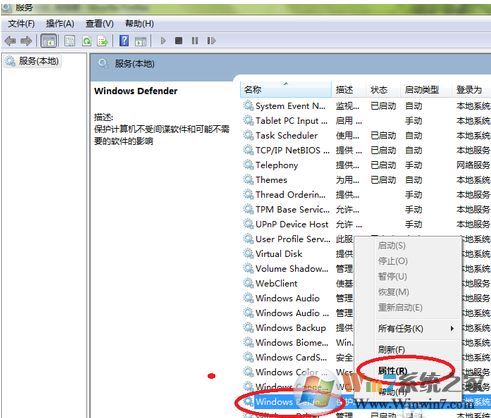Viewport: 491px width, 418px height.
Task: Choose 停止(O) in the context menu
Action: 393,261
